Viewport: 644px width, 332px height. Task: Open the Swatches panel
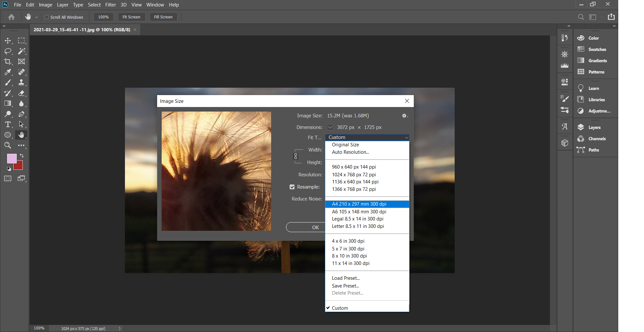pyautogui.click(x=598, y=49)
